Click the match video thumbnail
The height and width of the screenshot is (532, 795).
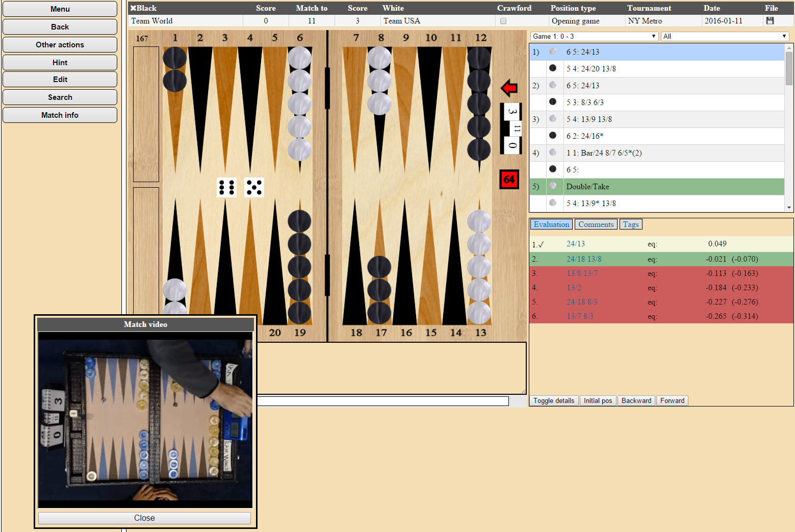(x=145, y=420)
